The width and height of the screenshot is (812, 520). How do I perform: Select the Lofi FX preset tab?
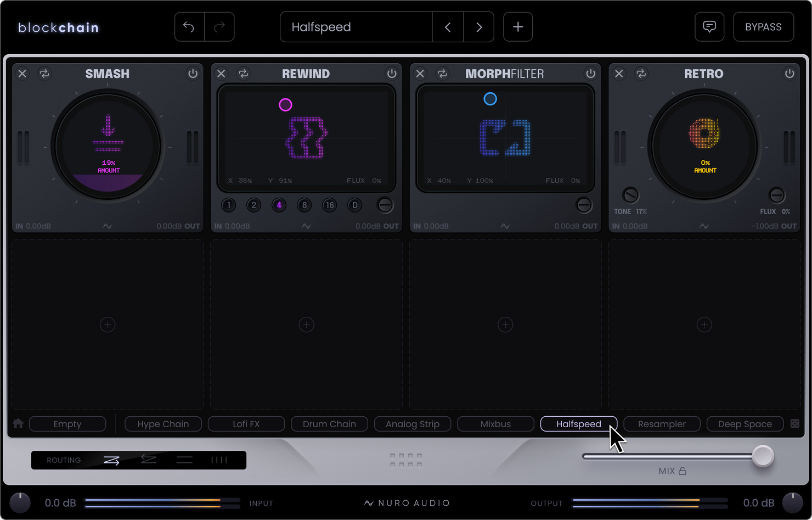pos(246,424)
